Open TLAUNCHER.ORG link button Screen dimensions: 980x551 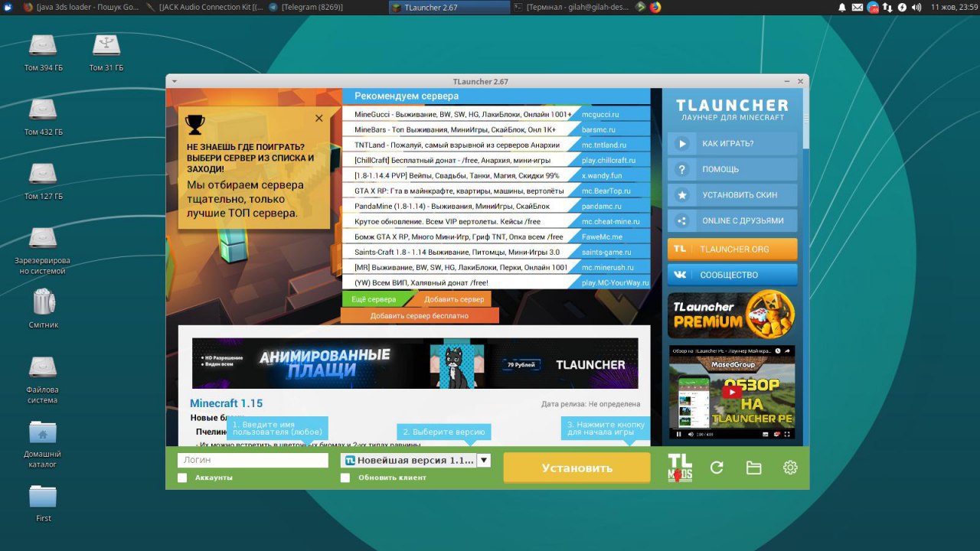[732, 249]
